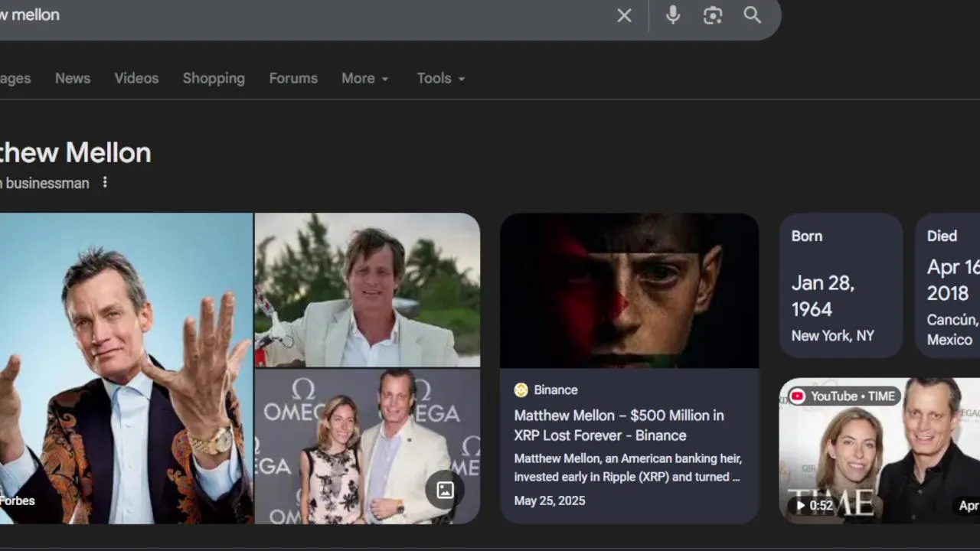Open the Forbes portrait with raised hands
Viewport: 980px width, 551px height.
tap(126, 368)
